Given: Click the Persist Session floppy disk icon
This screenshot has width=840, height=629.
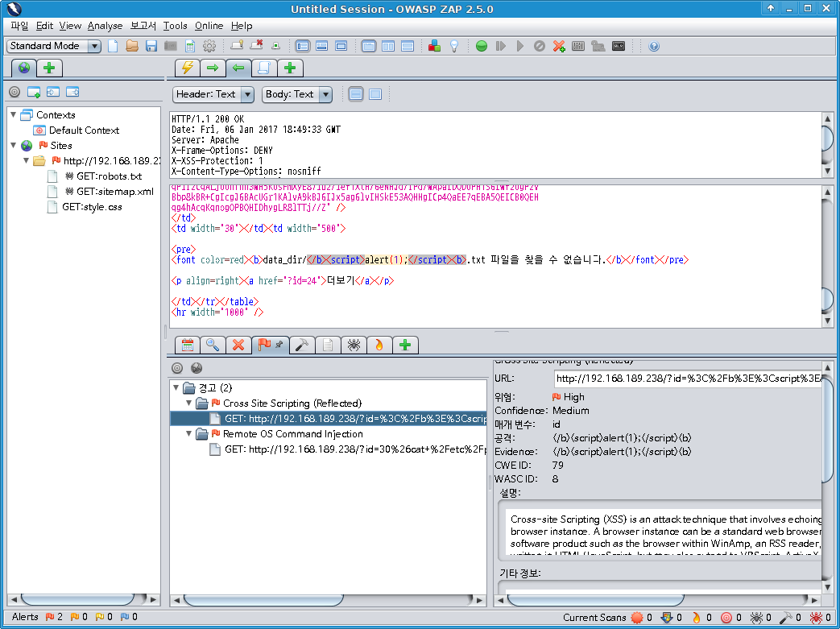Looking at the screenshot, I should click(x=151, y=46).
